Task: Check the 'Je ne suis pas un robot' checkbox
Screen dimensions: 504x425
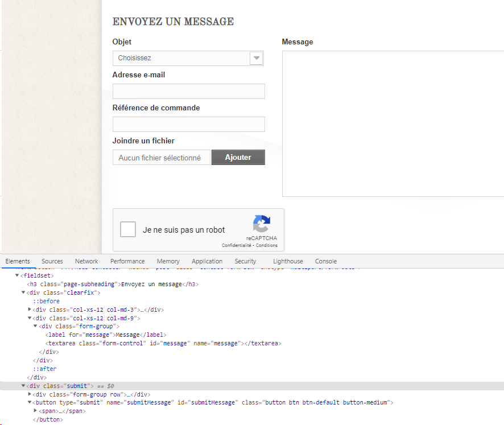Action: coord(128,229)
